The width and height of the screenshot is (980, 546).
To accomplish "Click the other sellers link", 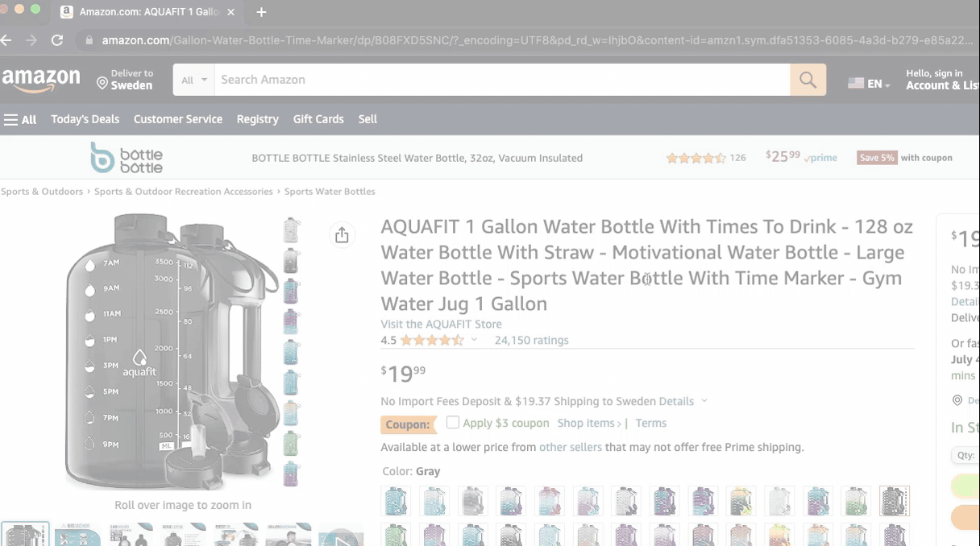I will pyautogui.click(x=571, y=447).
